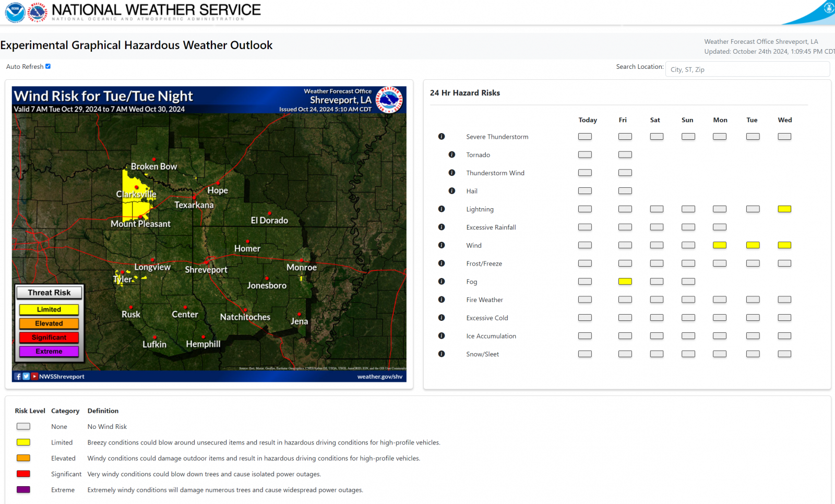
Task: Select the Fog risk box for Sunday
Action: pos(688,281)
